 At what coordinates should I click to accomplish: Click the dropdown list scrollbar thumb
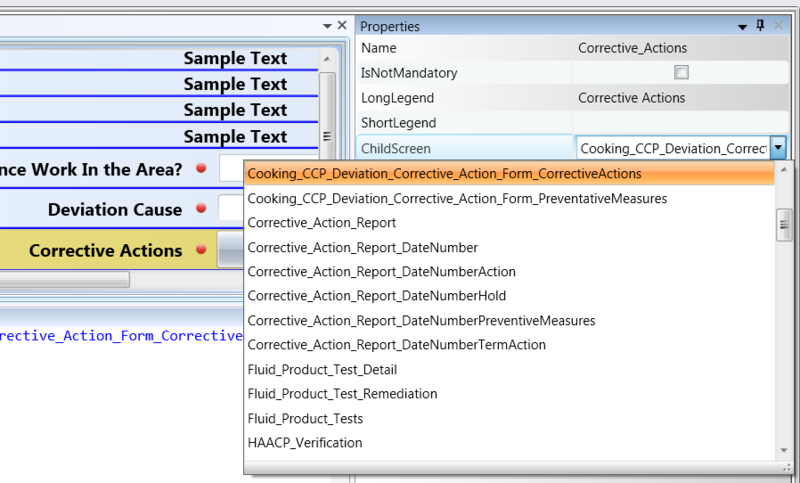tap(784, 225)
